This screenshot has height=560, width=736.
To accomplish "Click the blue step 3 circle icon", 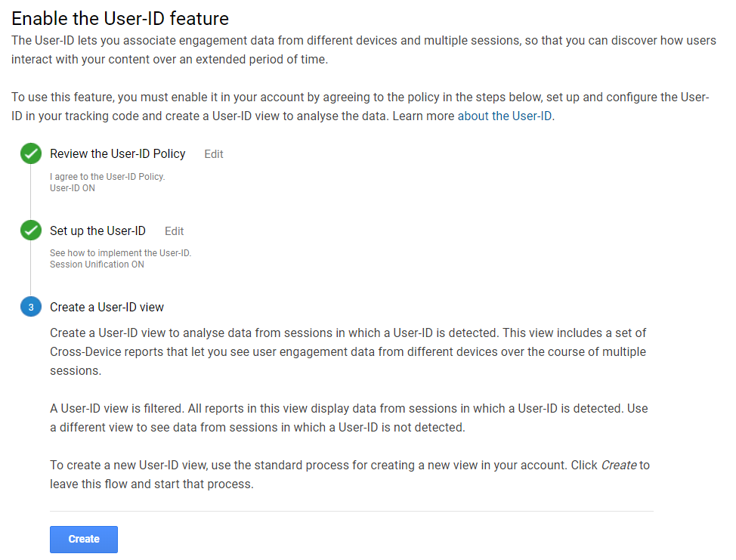I will click(x=31, y=307).
